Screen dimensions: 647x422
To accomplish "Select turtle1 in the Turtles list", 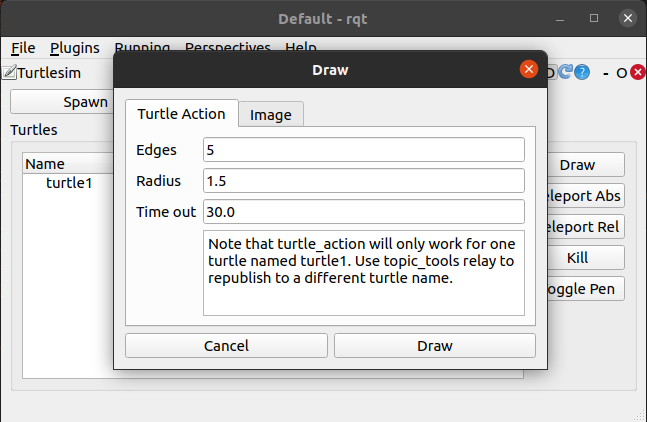I will click(69, 183).
